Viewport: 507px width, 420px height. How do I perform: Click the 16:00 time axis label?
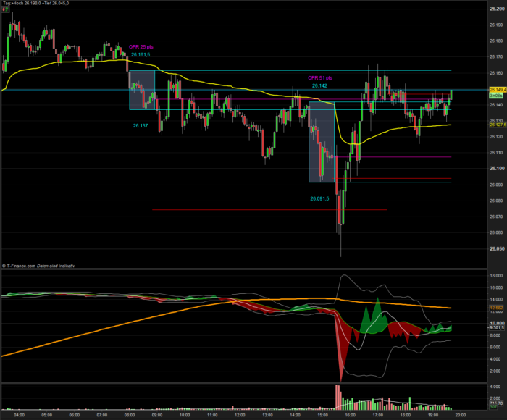point(350,415)
